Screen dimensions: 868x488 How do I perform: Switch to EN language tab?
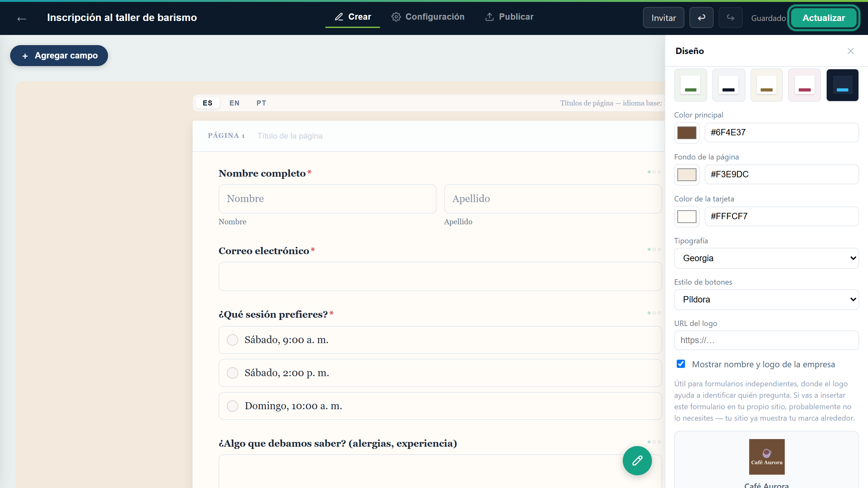[x=234, y=103]
